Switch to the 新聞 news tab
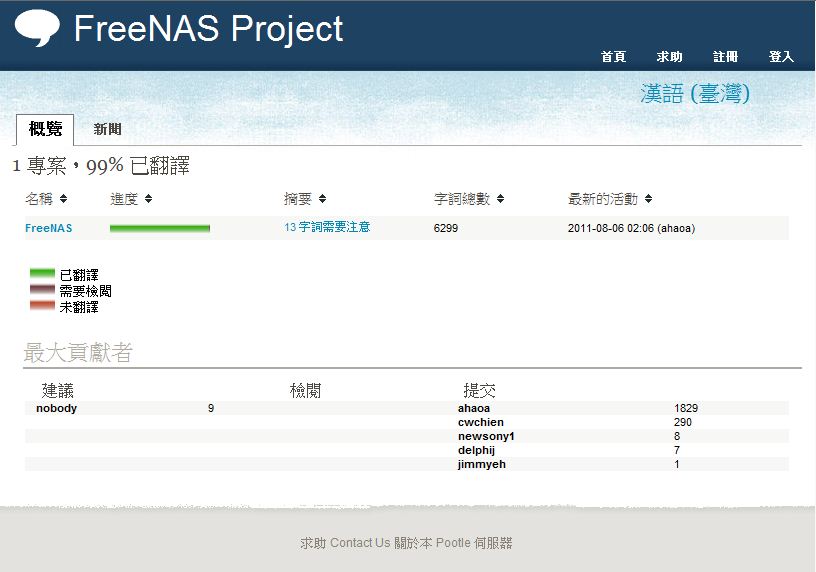Image resolution: width=816 pixels, height=572 pixels. click(x=107, y=129)
